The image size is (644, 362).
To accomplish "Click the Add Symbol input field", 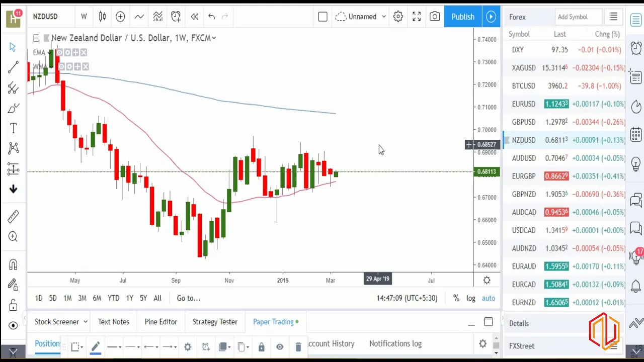I will click(x=578, y=17).
